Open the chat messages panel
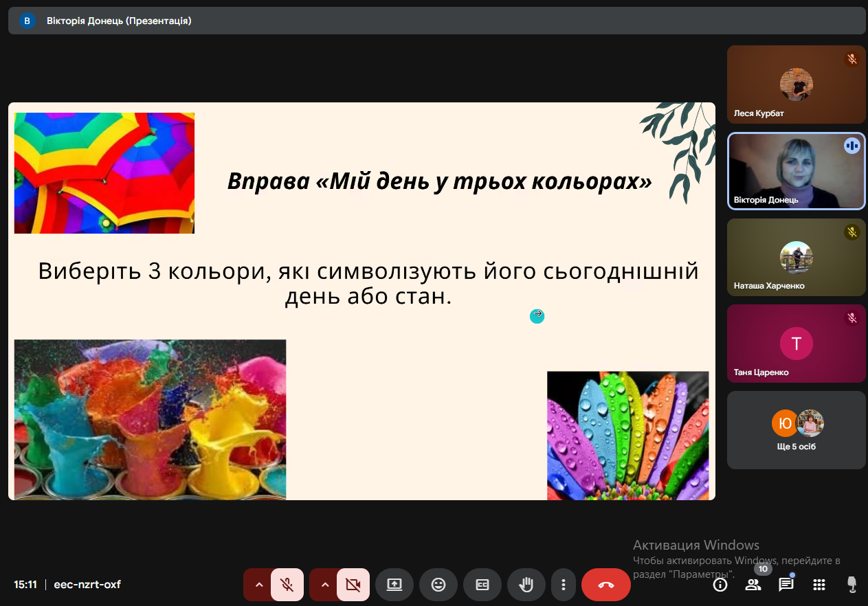Screen dimensions: 868x606 coord(786,585)
